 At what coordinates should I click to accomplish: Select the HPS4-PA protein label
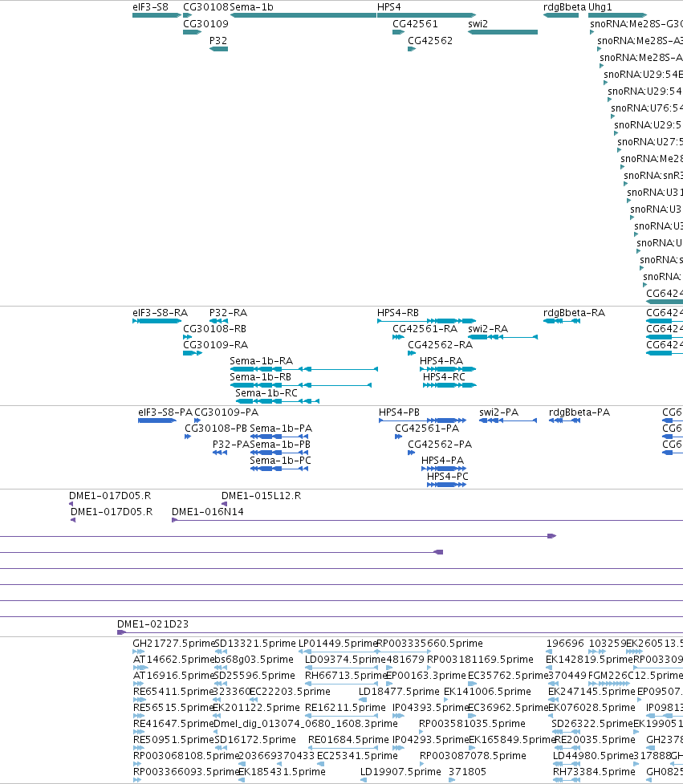[442, 460]
